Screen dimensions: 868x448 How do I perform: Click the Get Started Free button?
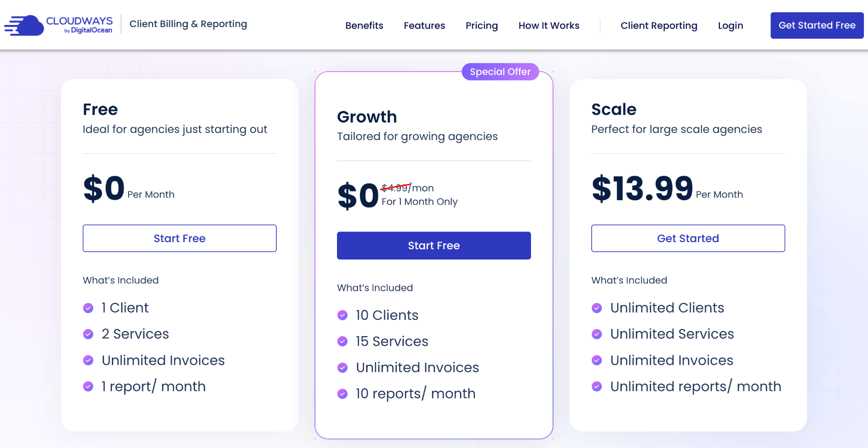(x=817, y=25)
